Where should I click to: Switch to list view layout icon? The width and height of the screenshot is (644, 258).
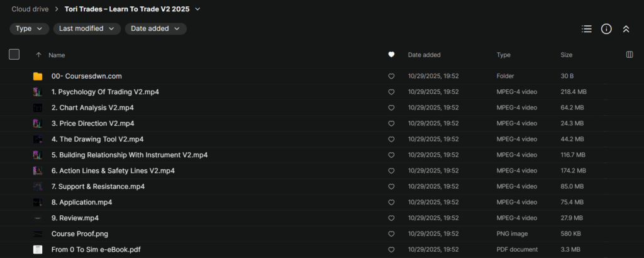click(x=587, y=29)
